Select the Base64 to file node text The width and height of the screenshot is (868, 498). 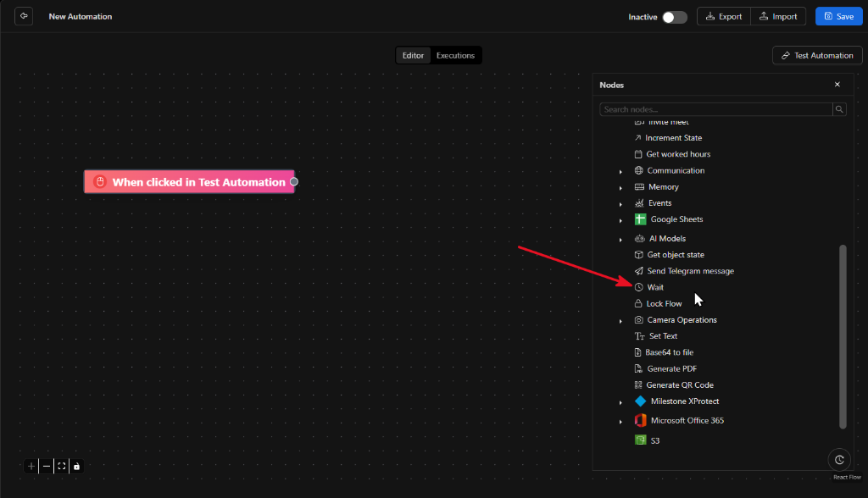[x=669, y=352]
